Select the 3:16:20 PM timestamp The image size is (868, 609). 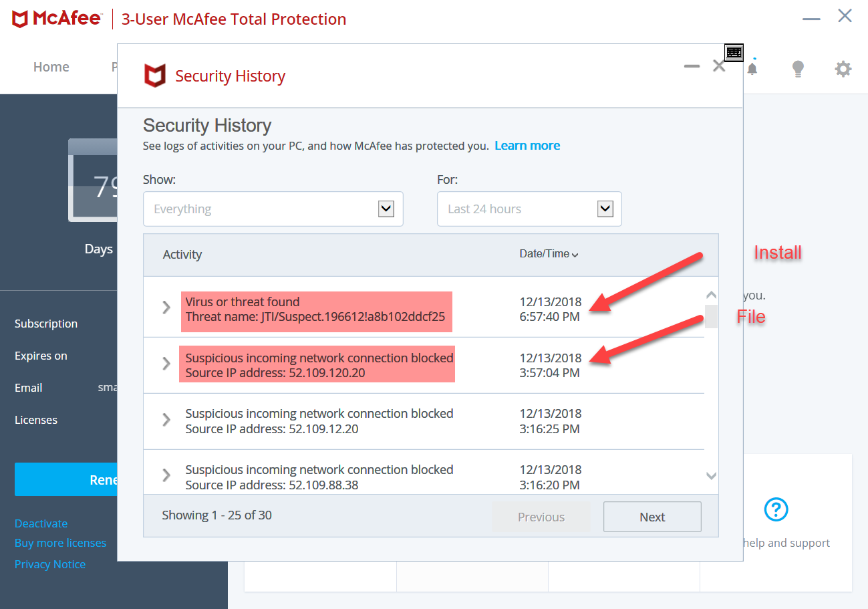549,485
